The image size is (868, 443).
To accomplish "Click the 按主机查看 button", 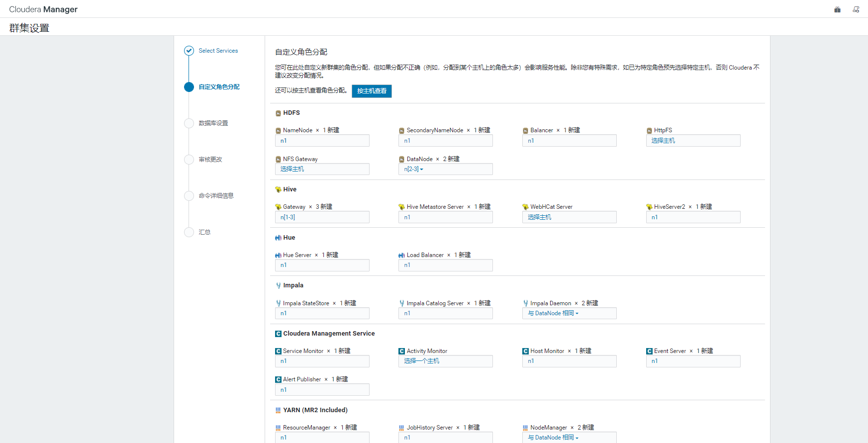I will pos(372,91).
